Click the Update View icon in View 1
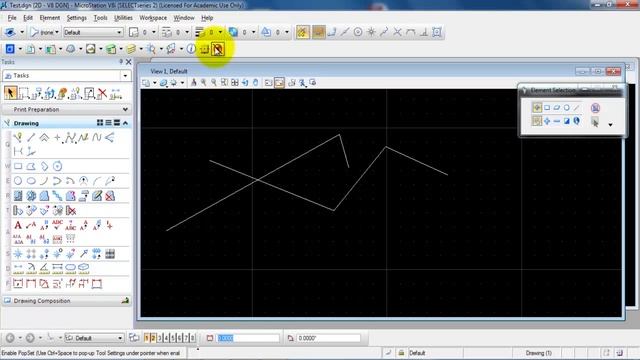Image resolution: width=640 pixels, height=360 pixels. pos(193,83)
